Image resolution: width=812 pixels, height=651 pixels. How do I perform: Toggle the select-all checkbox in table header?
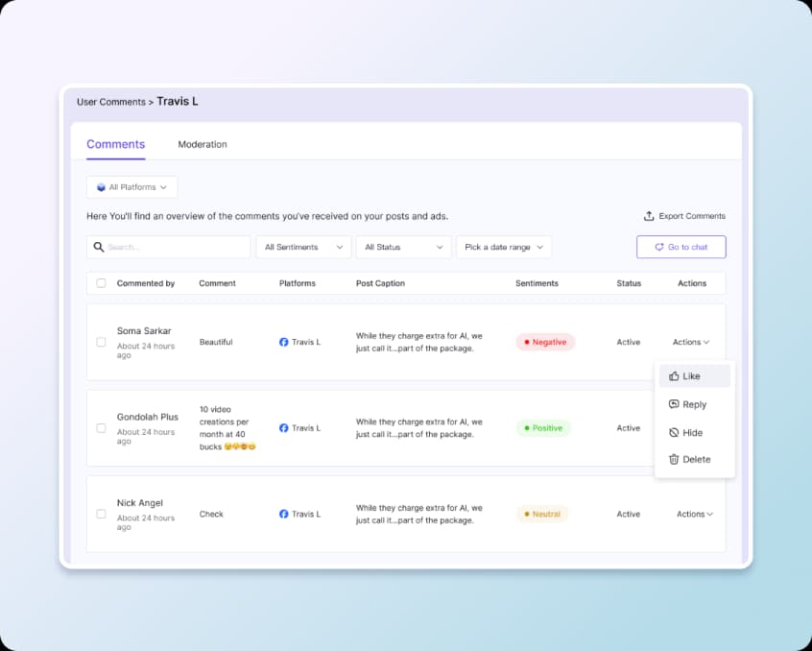pos(102,283)
